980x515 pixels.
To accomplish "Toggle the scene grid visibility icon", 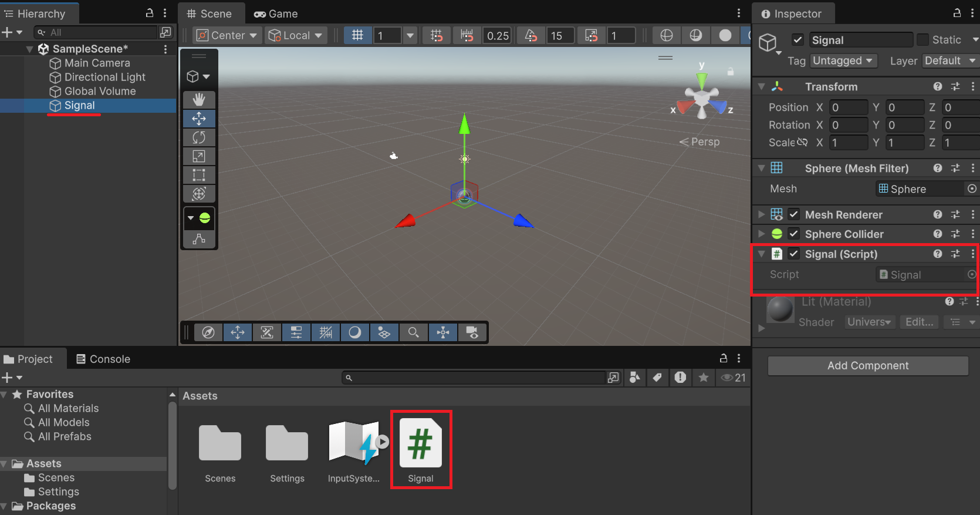I will click(x=357, y=35).
